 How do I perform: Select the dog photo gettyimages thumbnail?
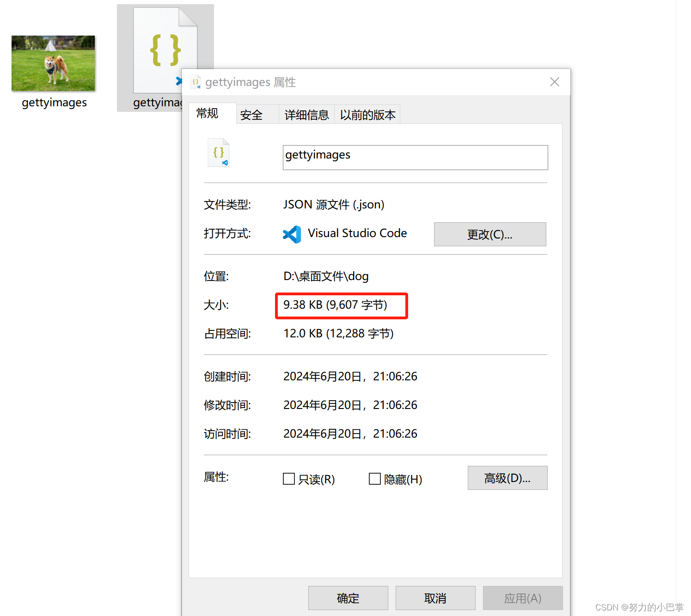point(53,63)
